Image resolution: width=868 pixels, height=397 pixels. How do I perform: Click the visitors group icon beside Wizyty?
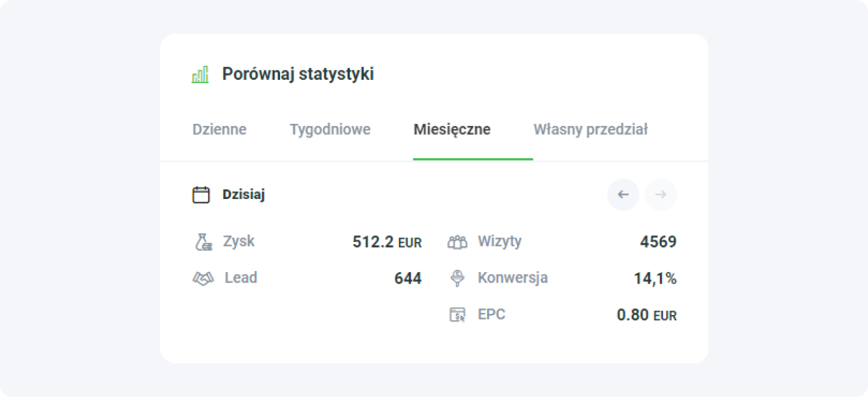[x=457, y=241]
